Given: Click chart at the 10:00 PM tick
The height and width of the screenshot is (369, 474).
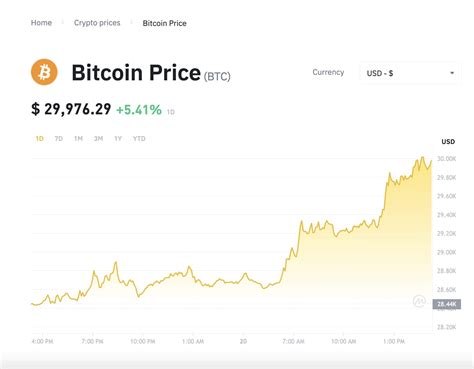Looking at the screenshot, I should tap(143, 341).
